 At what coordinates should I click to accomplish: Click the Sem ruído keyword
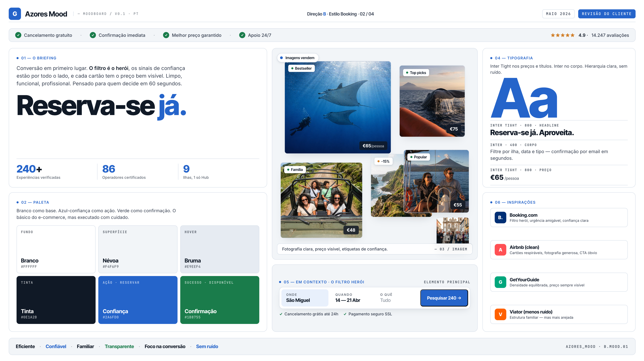(207, 346)
